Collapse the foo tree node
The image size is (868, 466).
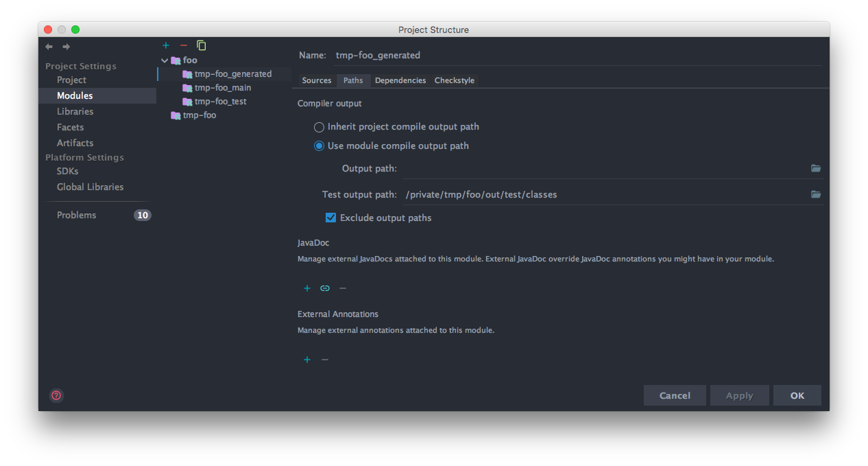pos(165,60)
